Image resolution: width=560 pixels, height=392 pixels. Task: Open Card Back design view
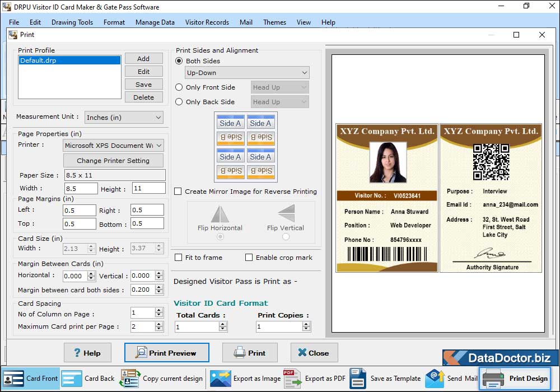pyautogui.click(x=88, y=379)
